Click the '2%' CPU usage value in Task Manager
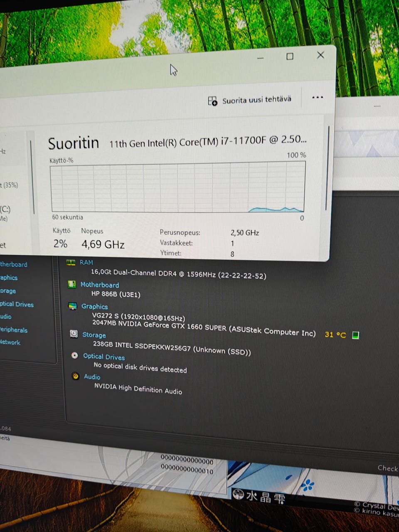Image resolution: width=399 pixels, height=532 pixels. pos(60,244)
